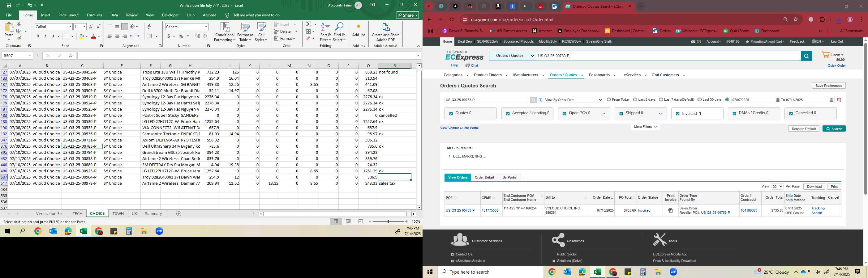This screenshot has height=278, width=868.
Task: Open the Formulas ribbon tab
Action: pyautogui.click(x=94, y=15)
